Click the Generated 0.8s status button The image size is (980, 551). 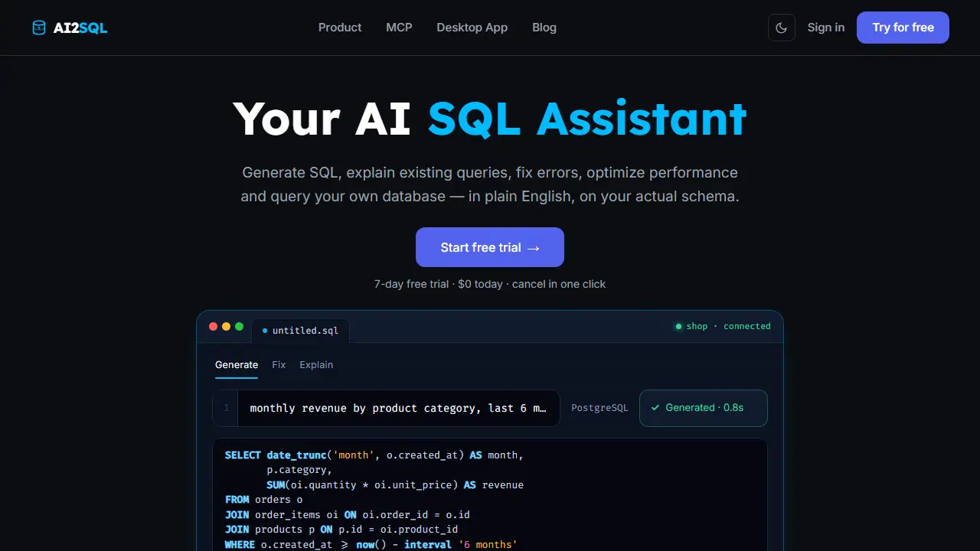click(704, 408)
